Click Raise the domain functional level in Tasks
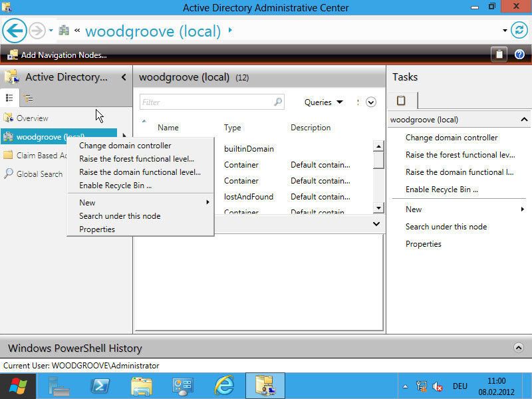 460,172
